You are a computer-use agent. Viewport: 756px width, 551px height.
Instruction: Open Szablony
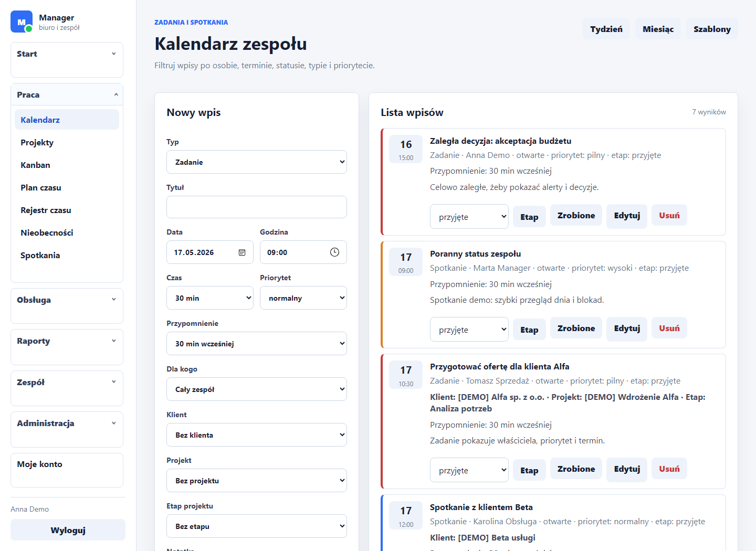coord(712,29)
